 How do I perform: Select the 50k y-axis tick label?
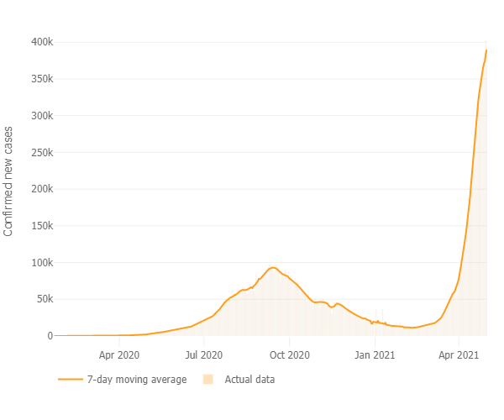coord(43,299)
